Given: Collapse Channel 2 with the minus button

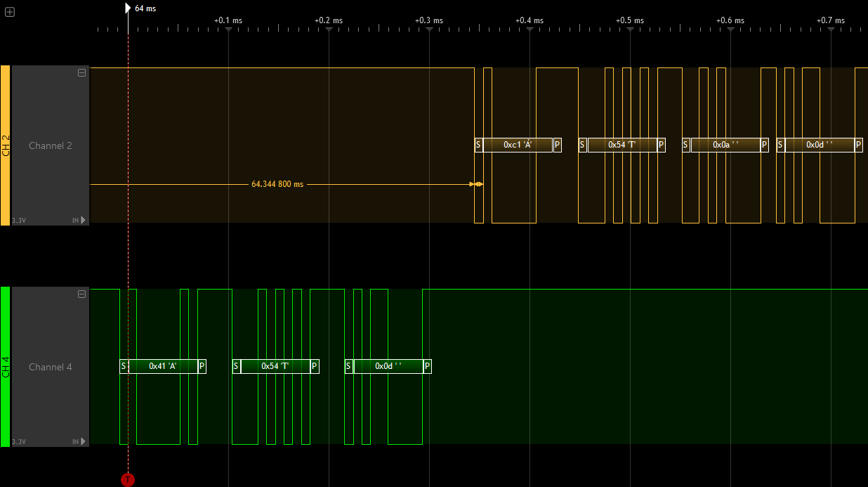Looking at the screenshot, I should [81, 72].
